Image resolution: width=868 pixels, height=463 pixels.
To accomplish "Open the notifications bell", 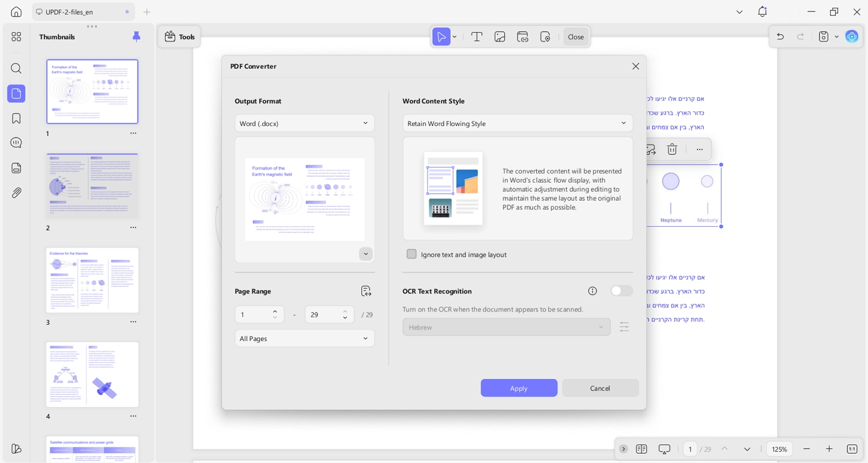I will click(762, 11).
